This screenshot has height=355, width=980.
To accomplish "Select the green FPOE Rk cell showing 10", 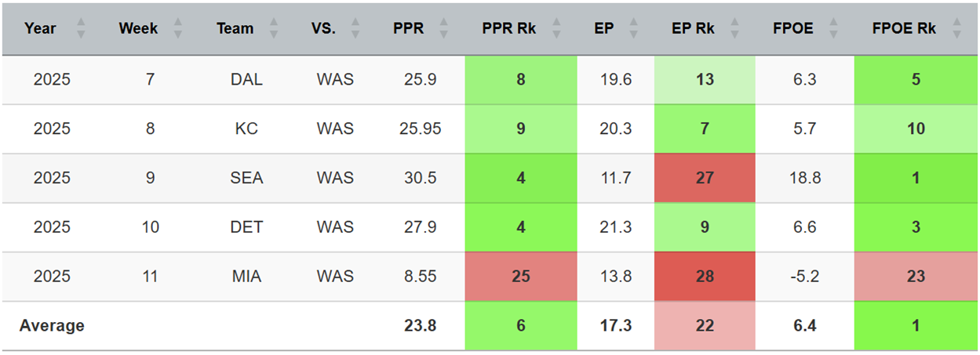I will [916, 129].
